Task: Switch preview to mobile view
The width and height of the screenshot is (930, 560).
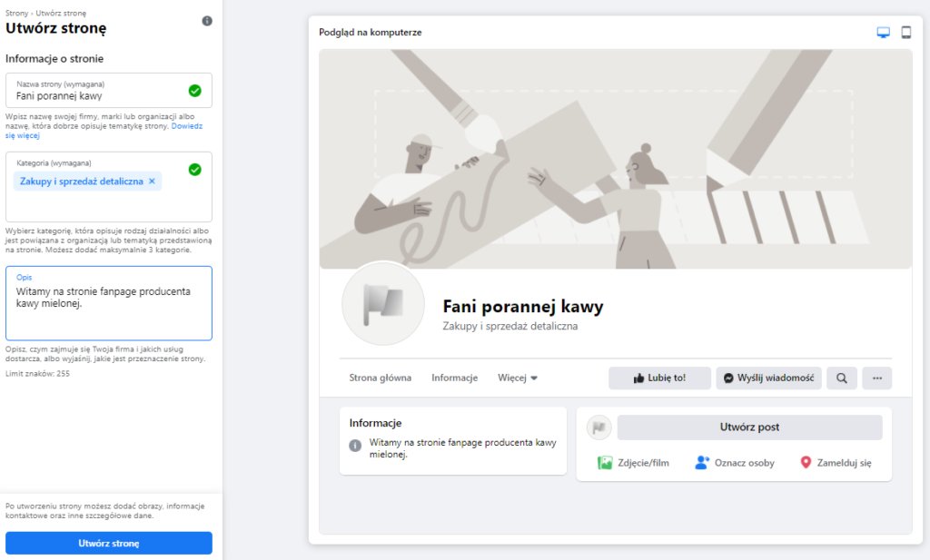Action: tap(905, 31)
